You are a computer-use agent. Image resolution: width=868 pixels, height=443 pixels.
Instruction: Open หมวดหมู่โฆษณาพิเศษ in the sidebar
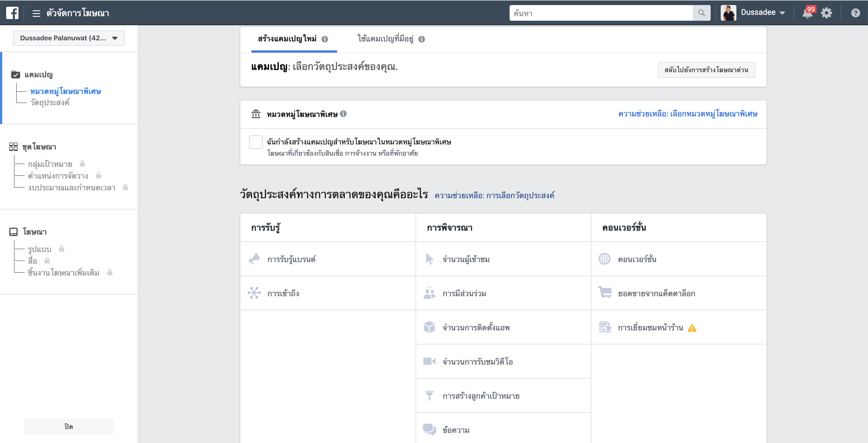click(x=65, y=91)
